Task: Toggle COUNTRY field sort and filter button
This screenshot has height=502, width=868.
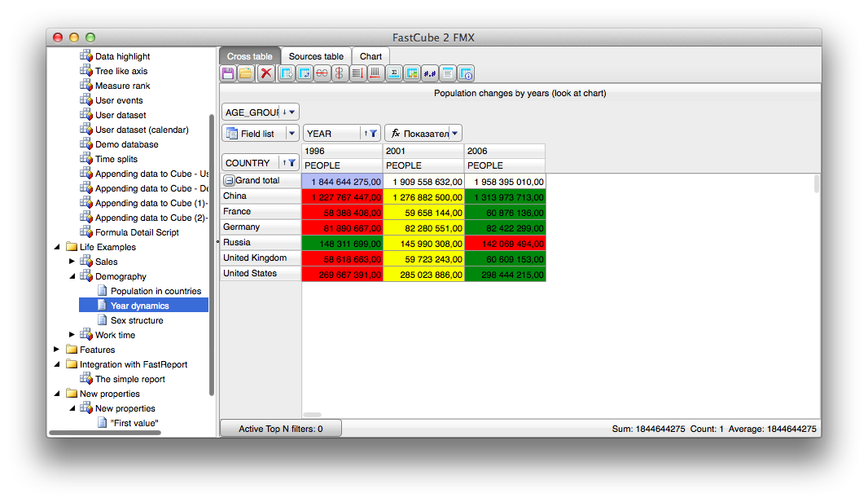Action: coord(289,163)
